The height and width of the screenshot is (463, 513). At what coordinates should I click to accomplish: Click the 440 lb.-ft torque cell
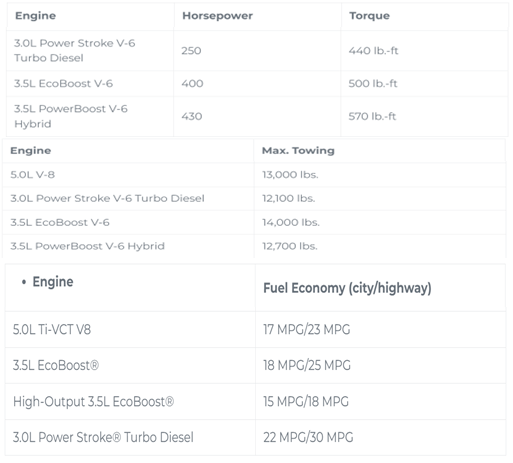point(373,51)
